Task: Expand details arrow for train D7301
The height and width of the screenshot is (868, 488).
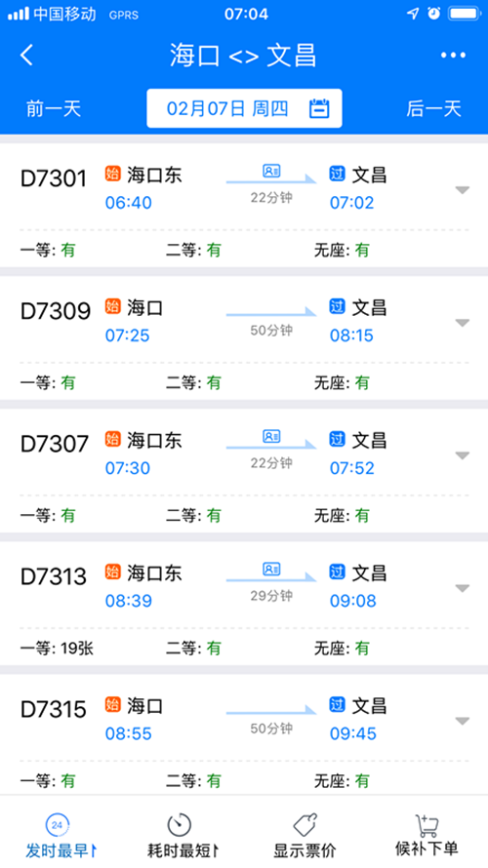Action: click(462, 190)
